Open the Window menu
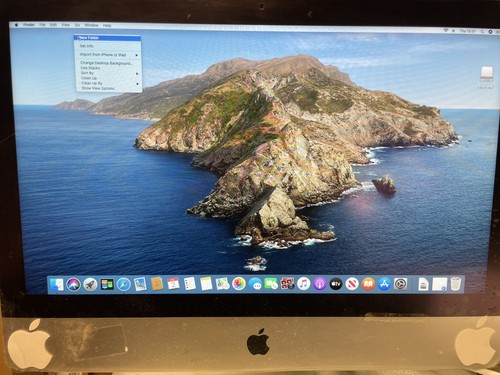500x375 pixels. click(91, 25)
